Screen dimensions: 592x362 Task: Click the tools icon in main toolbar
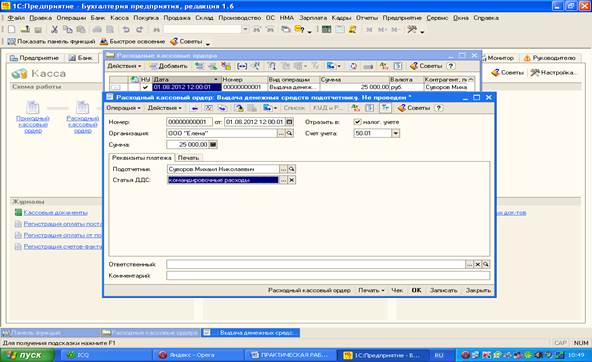click(x=412, y=29)
